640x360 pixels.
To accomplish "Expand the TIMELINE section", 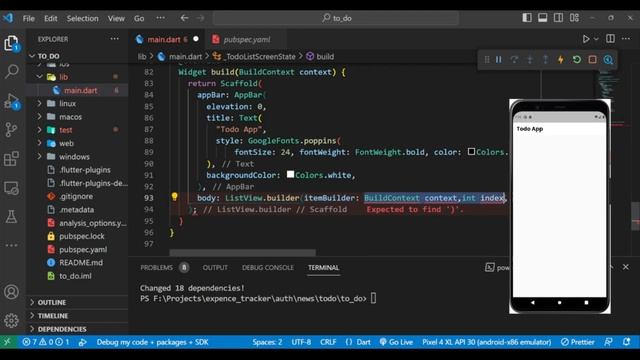I will (53, 316).
